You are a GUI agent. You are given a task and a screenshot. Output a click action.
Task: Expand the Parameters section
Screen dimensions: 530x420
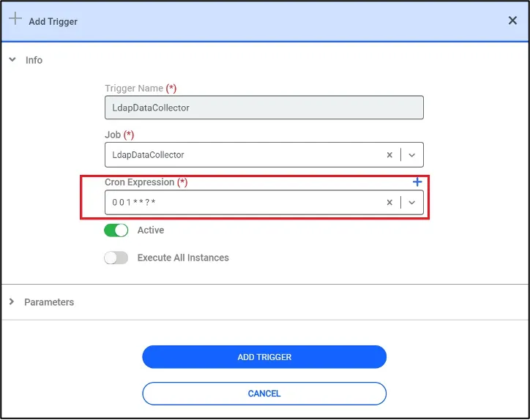click(12, 301)
